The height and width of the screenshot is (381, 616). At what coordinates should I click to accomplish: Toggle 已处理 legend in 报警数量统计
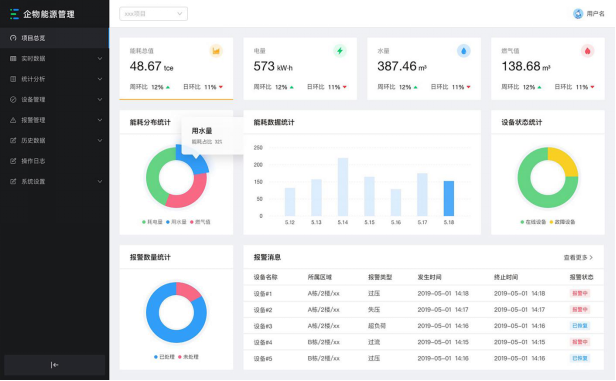tap(164, 357)
